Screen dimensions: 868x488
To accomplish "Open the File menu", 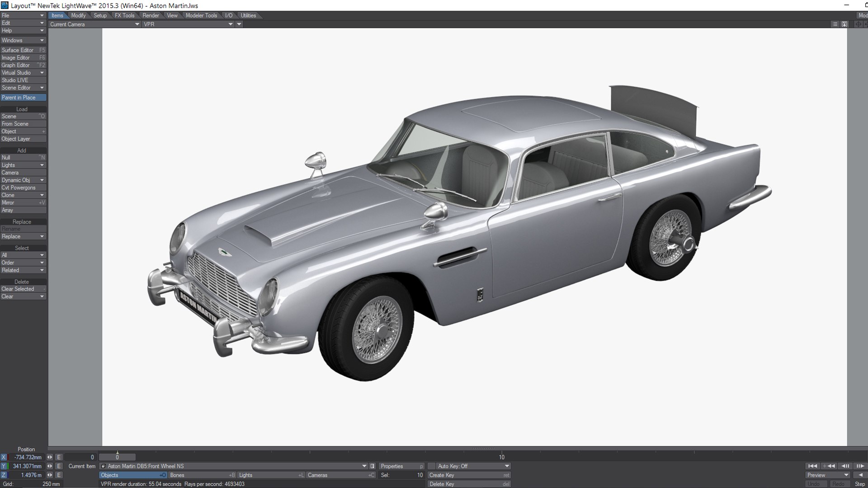I will (23, 15).
